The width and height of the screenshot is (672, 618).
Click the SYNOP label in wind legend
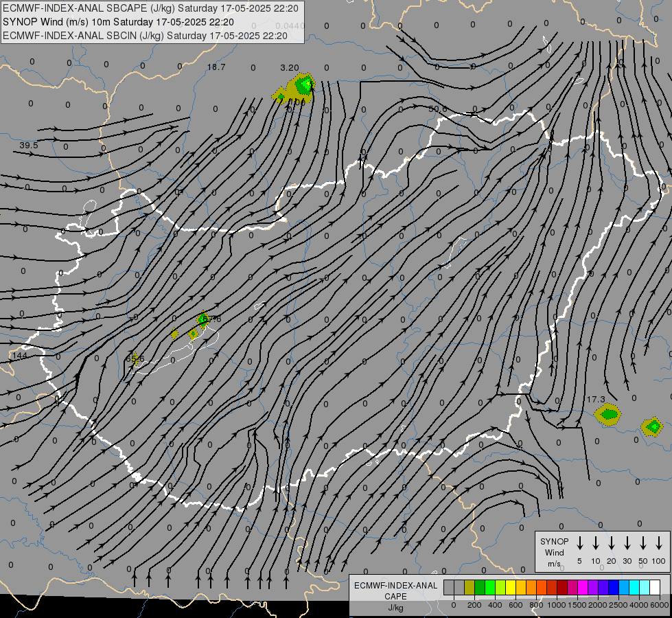point(554,541)
